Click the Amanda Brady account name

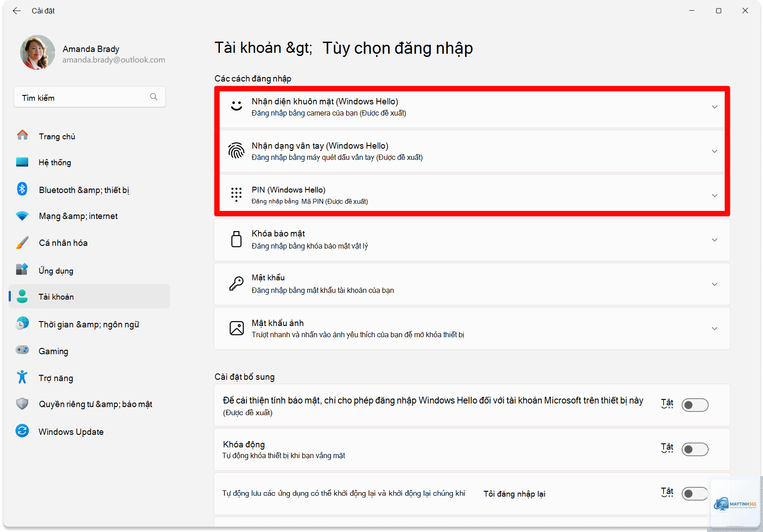point(91,49)
